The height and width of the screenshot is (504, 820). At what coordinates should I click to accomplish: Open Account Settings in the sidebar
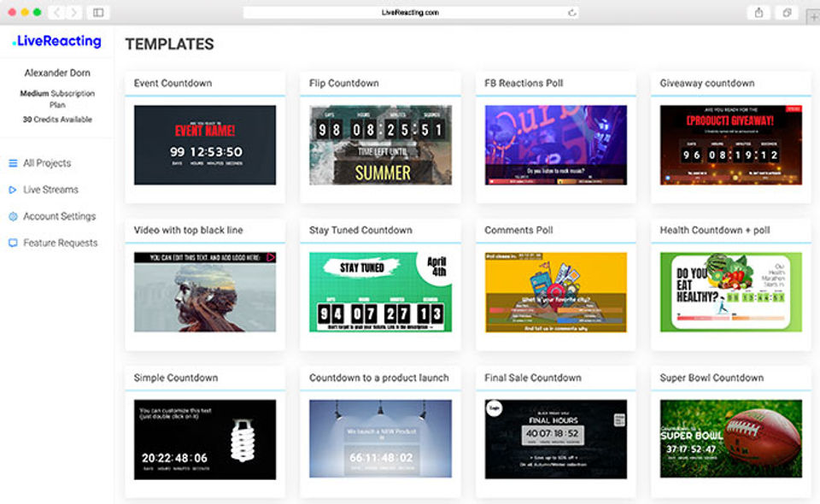pyautogui.click(x=59, y=216)
